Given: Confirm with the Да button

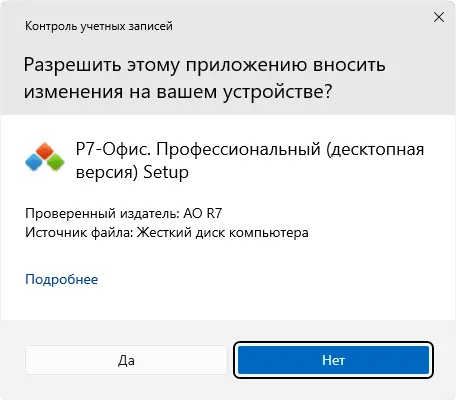Looking at the screenshot, I should [x=126, y=360].
